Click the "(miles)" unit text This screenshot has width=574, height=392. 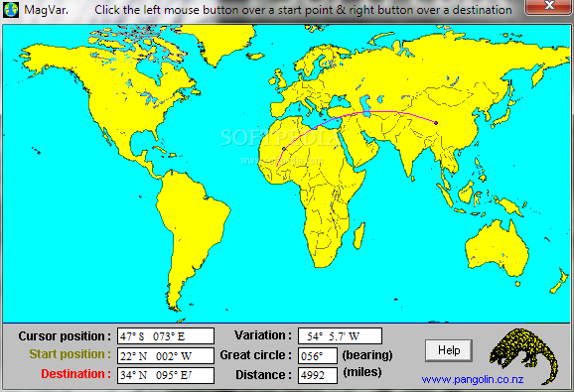(362, 372)
